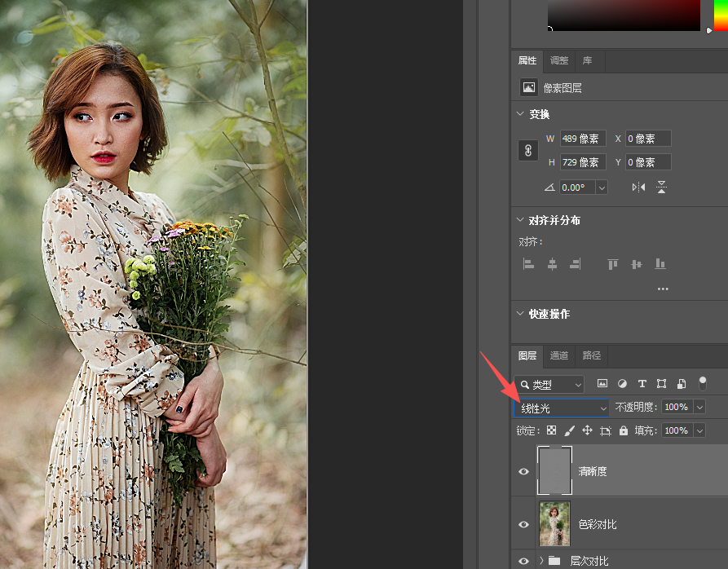Toggle the constrain proportions link icon

(528, 150)
